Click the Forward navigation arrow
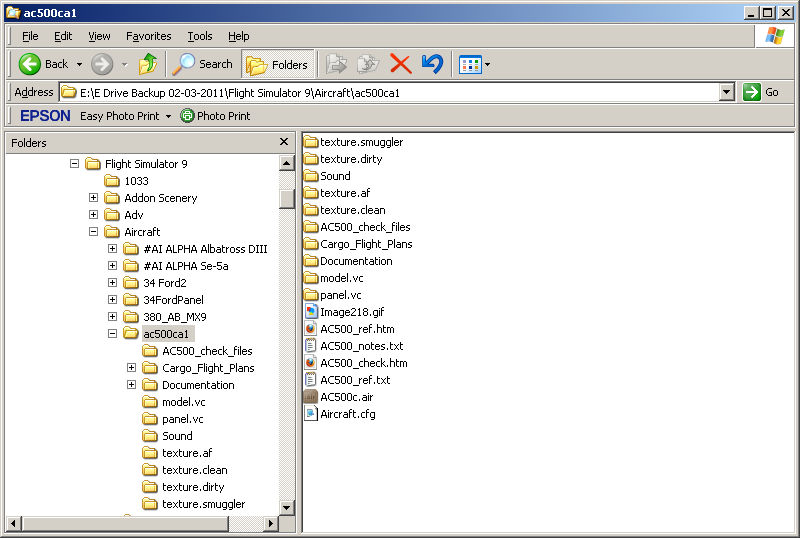Image resolution: width=800 pixels, height=538 pixels. click(x=102, y=64)
